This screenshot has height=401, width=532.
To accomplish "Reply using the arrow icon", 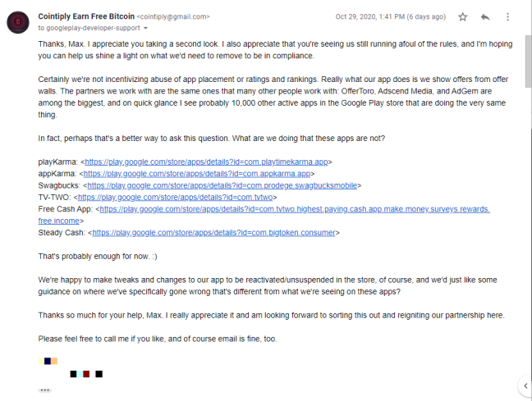I will 485,17.
